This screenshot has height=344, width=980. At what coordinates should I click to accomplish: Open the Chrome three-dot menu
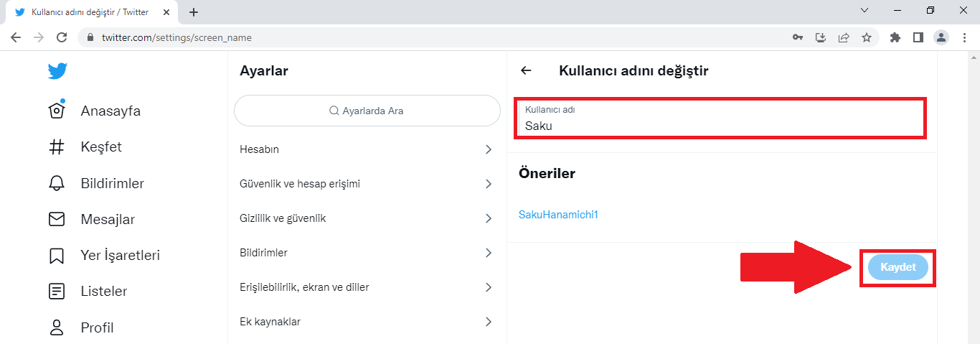pos(964,37)
